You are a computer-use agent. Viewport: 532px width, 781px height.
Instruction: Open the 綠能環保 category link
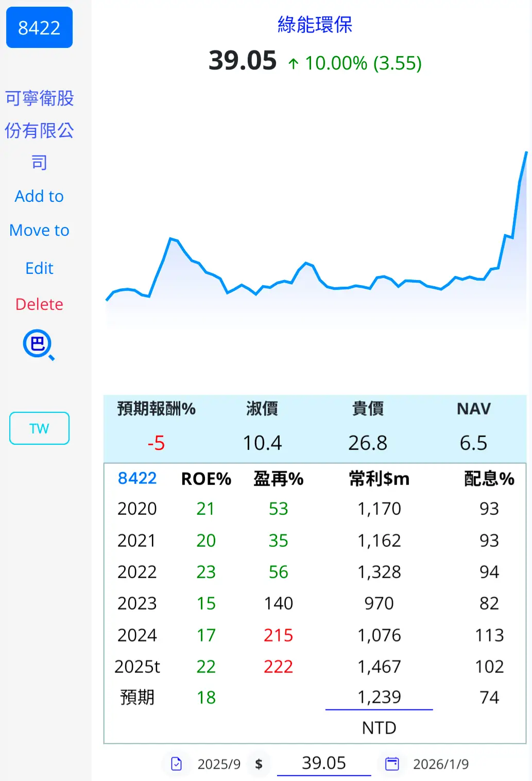click(x=315, y=24)
